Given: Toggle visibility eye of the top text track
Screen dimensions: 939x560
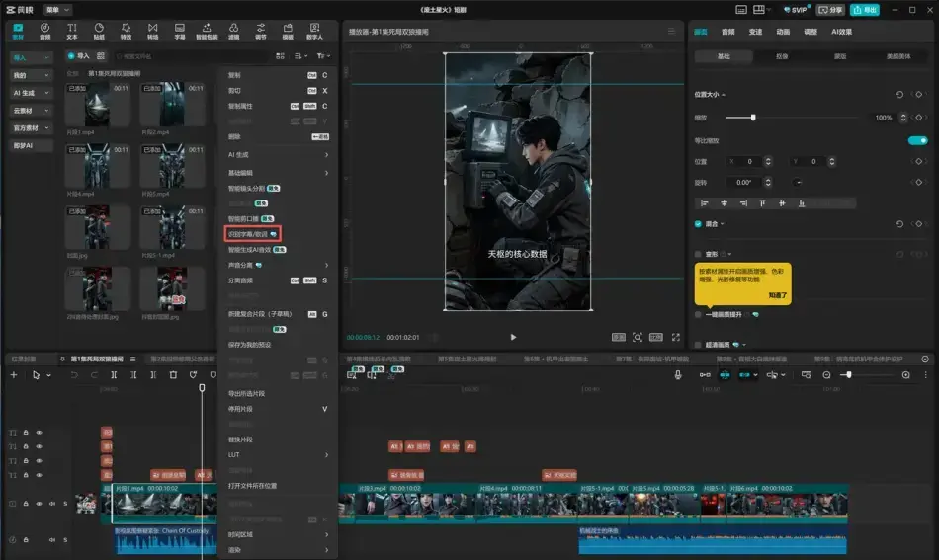Looking at the screenshot, I should (x=39, y=432).
